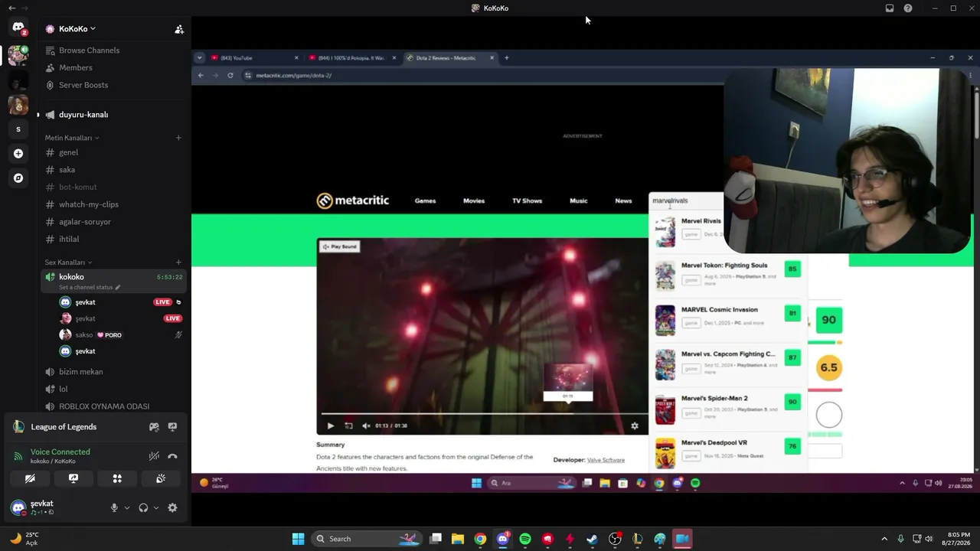This screenshot has height=551, width=980.
Task: Open the activities launcher button
Action: point(117,478)
